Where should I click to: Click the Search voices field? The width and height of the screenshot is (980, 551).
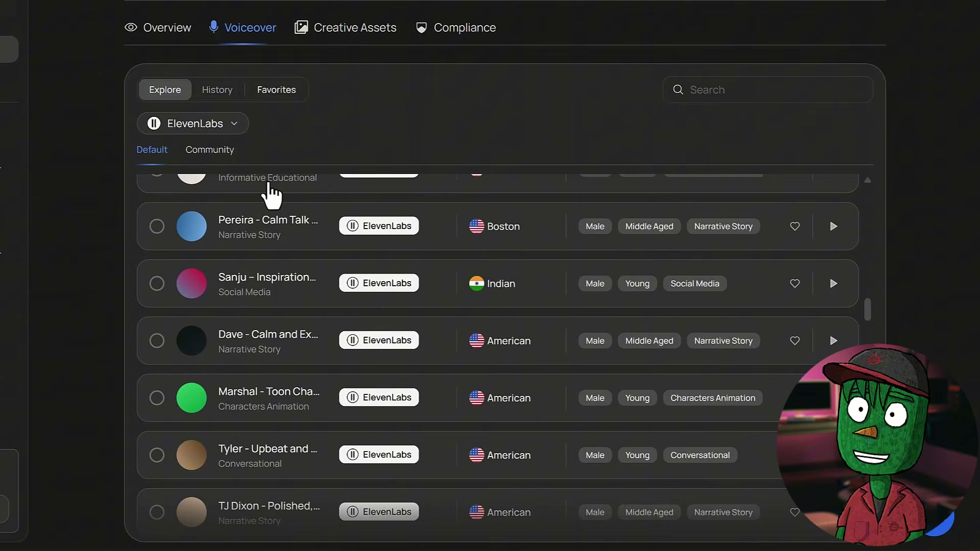pyautogui.click(x=768, y=90)
